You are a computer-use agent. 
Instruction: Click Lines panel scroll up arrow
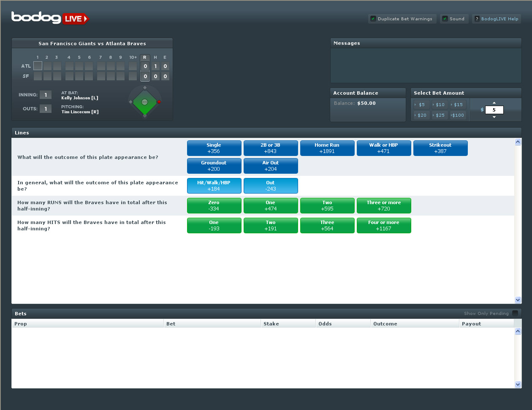(518, 142)
